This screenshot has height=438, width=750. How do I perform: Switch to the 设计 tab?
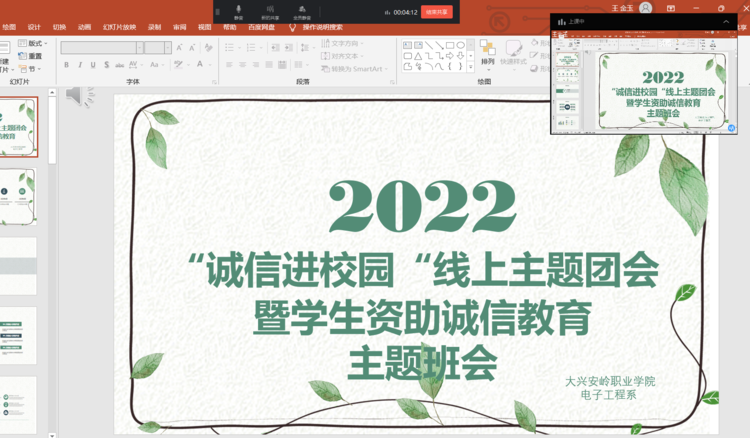[x=34, y=27]
